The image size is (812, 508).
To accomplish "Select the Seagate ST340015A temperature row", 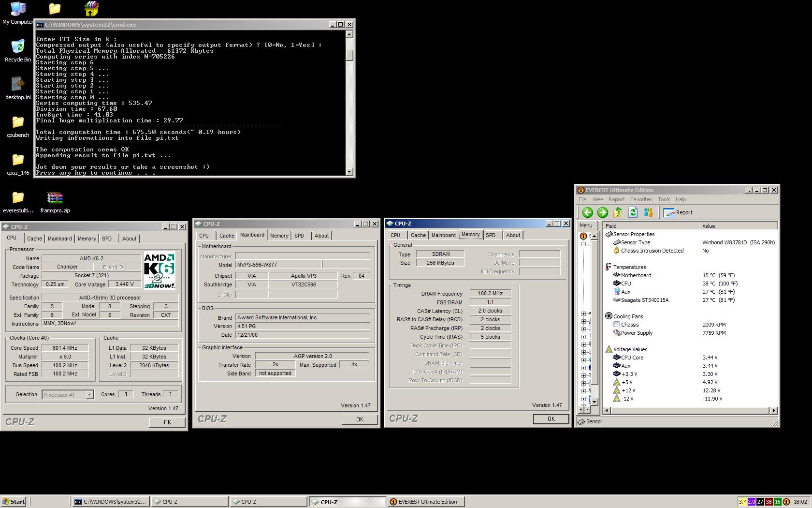I will [x=691, y=300].
